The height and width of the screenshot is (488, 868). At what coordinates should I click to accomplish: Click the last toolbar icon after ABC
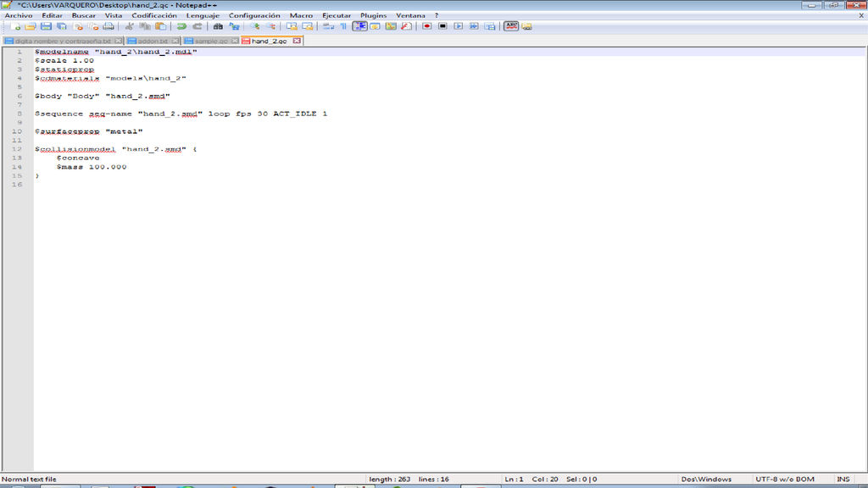[526, 26]
